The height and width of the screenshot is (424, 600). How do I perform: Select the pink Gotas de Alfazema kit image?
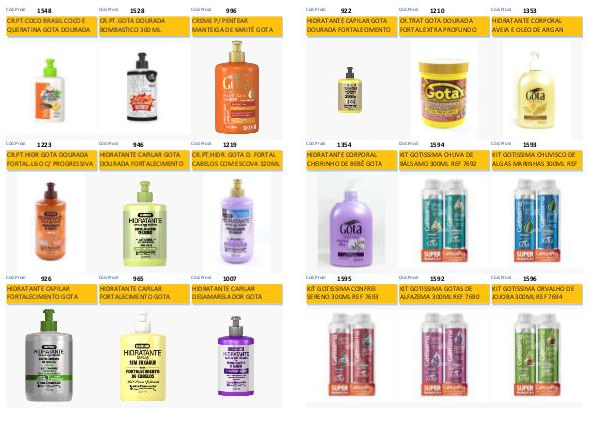click(x=444, y=355)
